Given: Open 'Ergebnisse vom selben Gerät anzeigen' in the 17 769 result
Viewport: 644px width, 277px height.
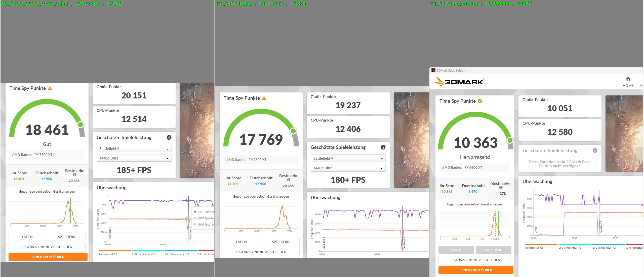Looking at the screenshot, I should pos(261,196).
